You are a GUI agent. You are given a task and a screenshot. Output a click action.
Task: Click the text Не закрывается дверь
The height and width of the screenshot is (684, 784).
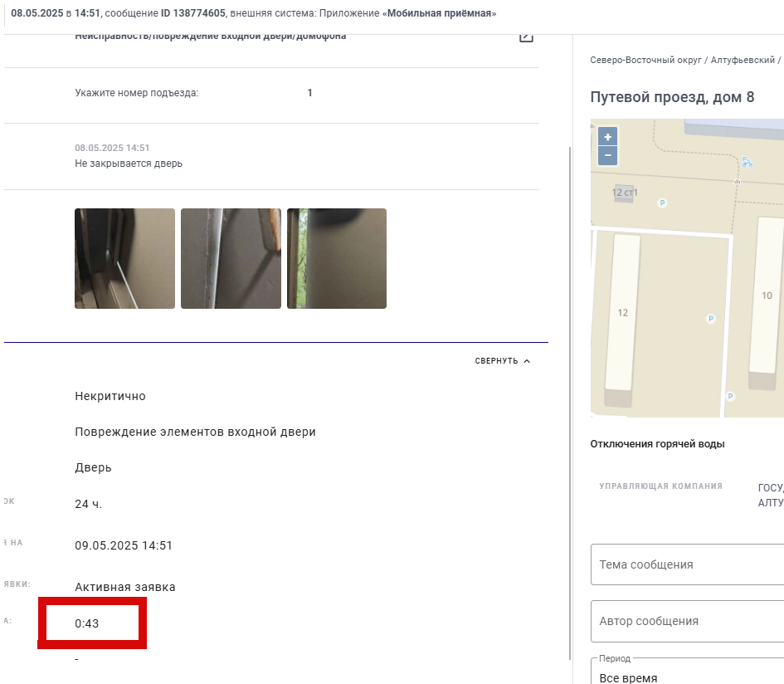tap(129, 164)
